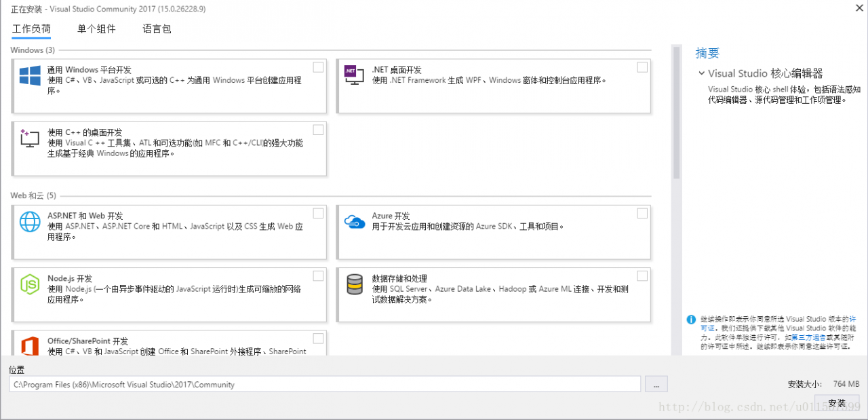Viewport: 868px width, 420px height.
Task: Click the Azure 开发 cloud icon
Action: point(355,221)
